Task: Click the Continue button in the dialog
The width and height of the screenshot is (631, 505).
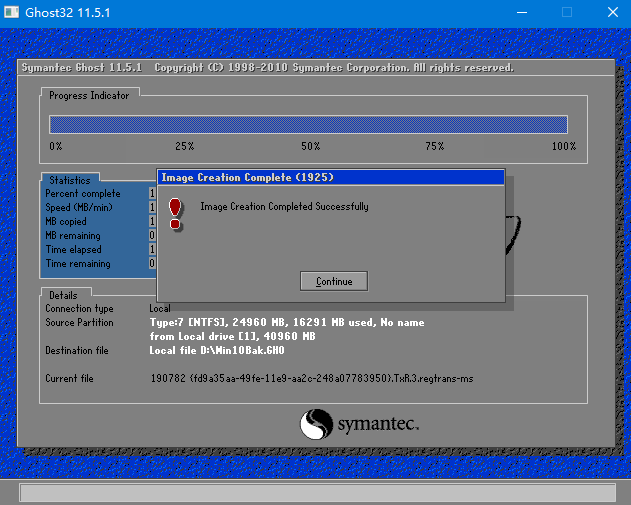Action: pos(333,281)
